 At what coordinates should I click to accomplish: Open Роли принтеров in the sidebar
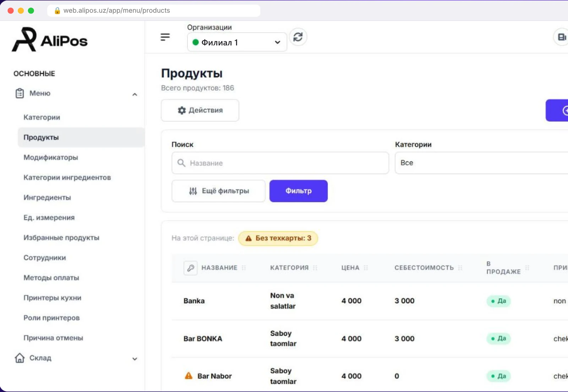[x=51, y=318]
